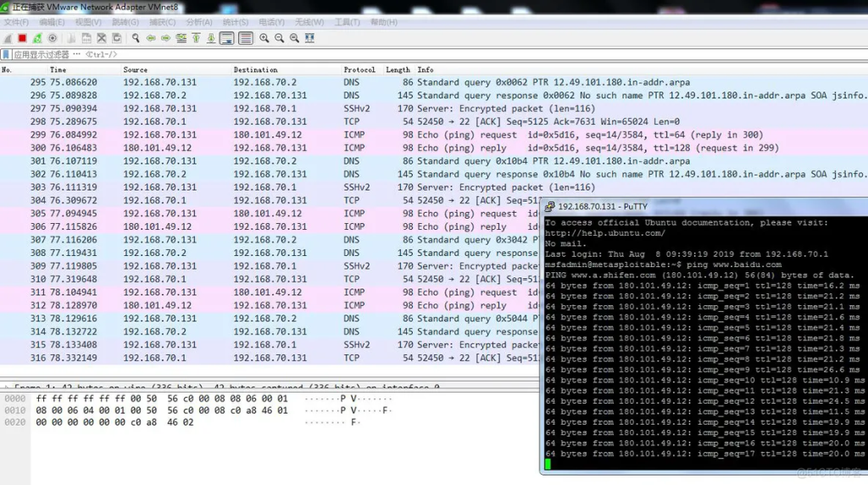This screenshot has height=485, width=868.
Task: Reset text to normal size icon
Action: (x=294, y=38)
